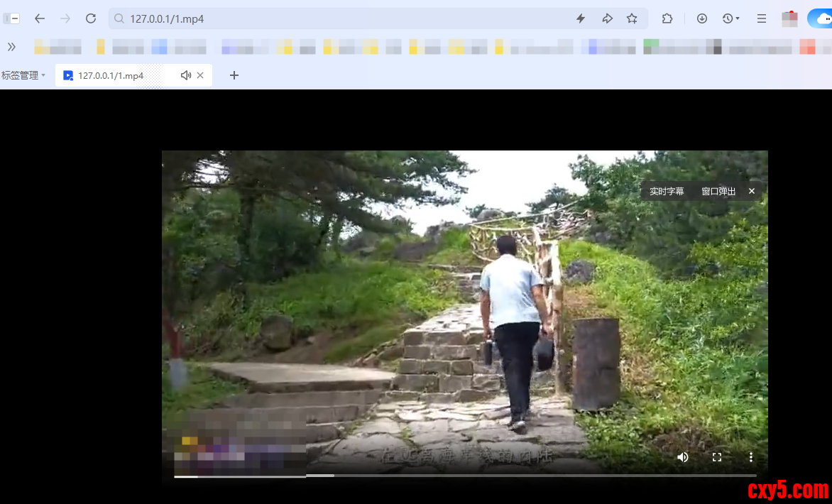Mute the video using the player volume icon
832x504 pixels.
pyautogui.click(x=682, y=457)
